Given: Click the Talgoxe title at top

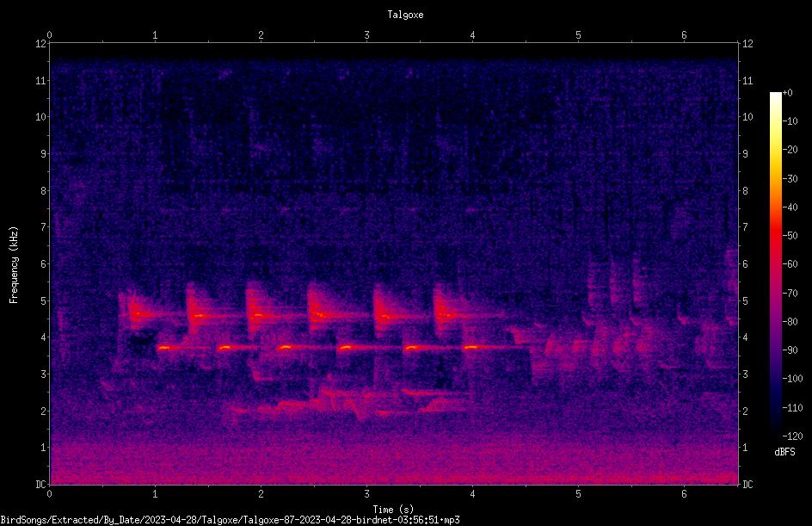Looking at the screenshot, I should [405, 15].
